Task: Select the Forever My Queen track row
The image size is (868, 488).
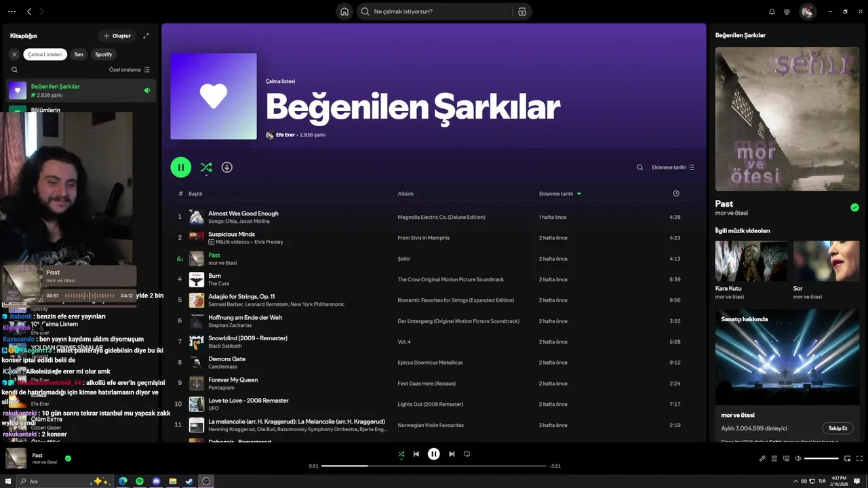Action: [x=434, y=383]
